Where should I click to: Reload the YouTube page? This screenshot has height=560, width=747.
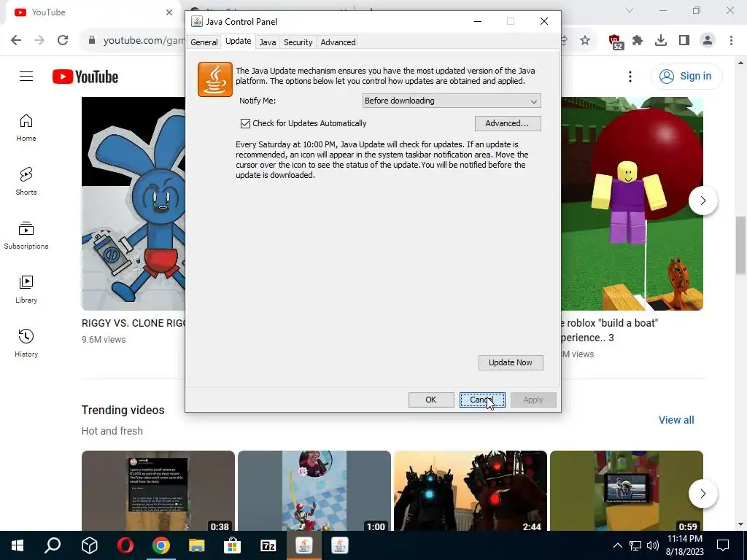[x=63, y=41]
